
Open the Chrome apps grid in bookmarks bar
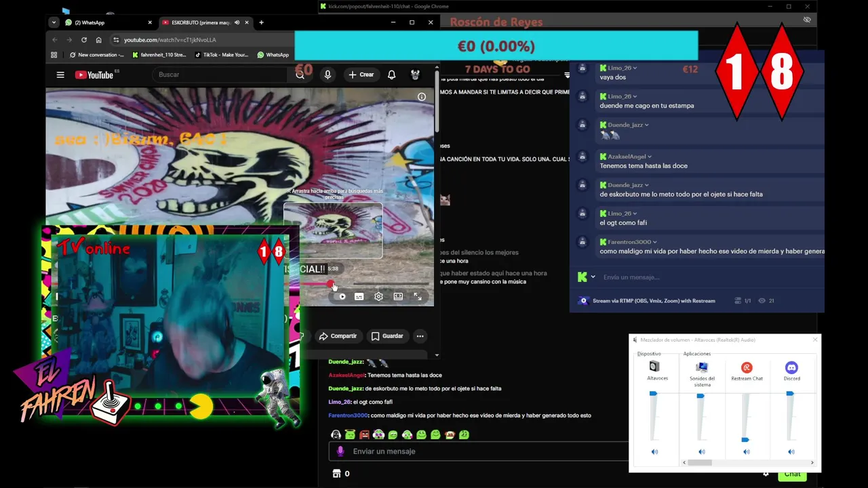(x=54, y=55)
